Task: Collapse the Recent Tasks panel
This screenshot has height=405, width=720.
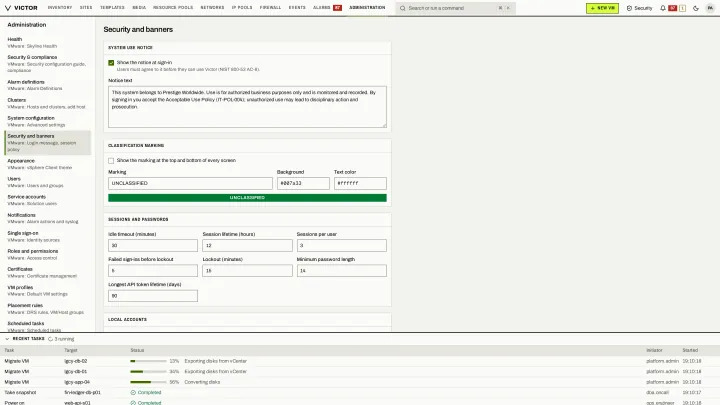Action: coord(7,339)
